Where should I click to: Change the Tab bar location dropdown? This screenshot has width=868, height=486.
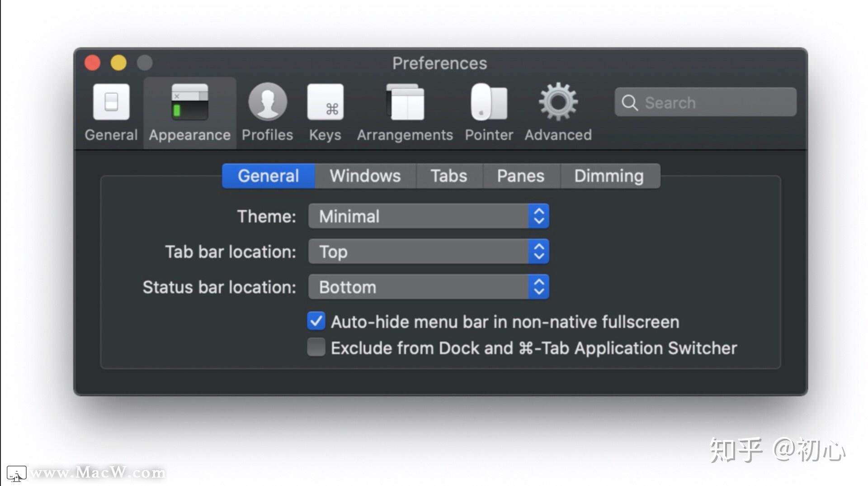click(538, 252)
